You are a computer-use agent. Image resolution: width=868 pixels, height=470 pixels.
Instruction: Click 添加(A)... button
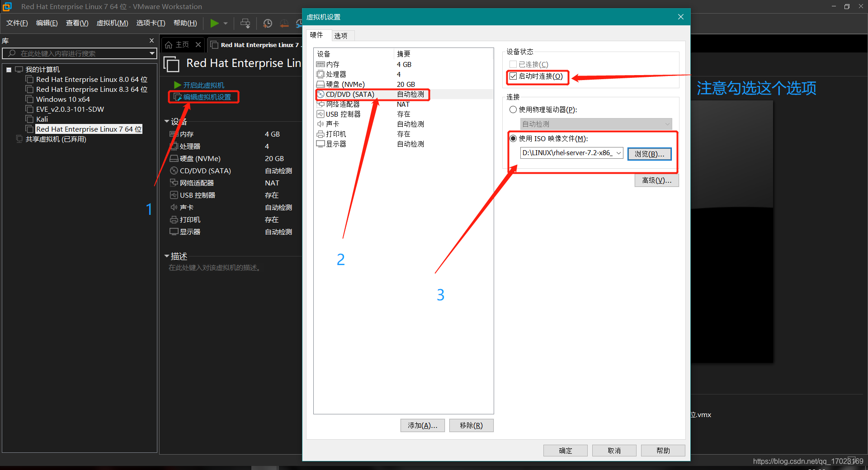point(422,425)
